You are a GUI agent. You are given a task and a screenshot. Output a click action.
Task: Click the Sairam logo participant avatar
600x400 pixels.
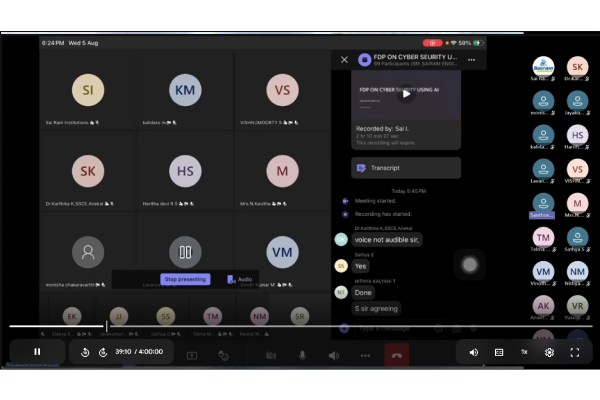543,67
